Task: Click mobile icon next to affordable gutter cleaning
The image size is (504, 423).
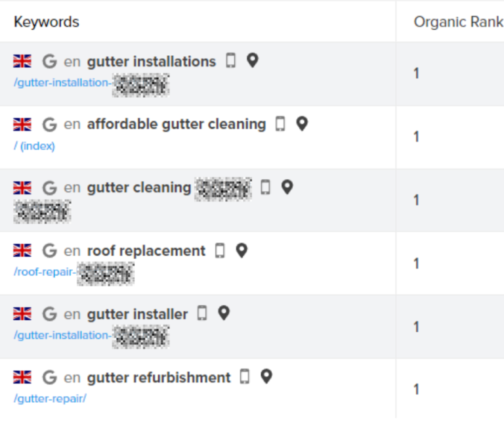Action: [280, 123]
